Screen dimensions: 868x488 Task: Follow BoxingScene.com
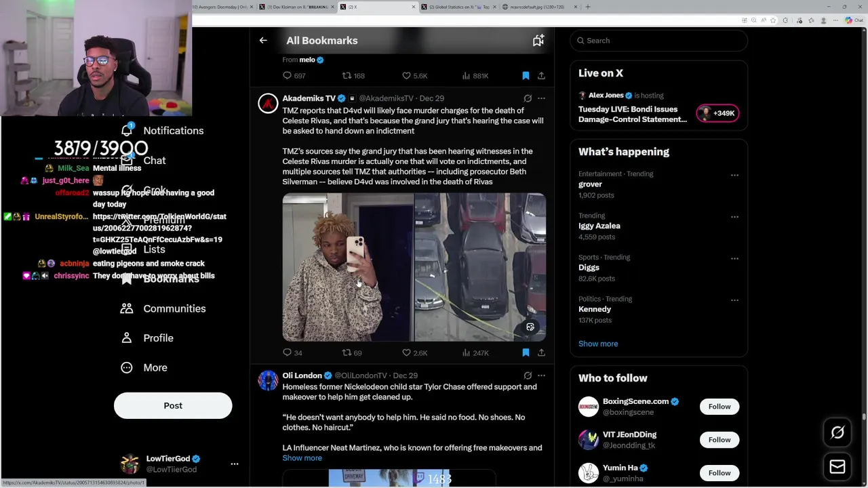pos(719,407)
